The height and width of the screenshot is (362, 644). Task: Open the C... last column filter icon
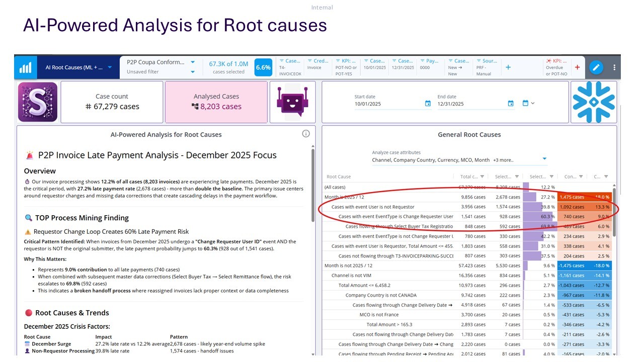click(606, 176)
